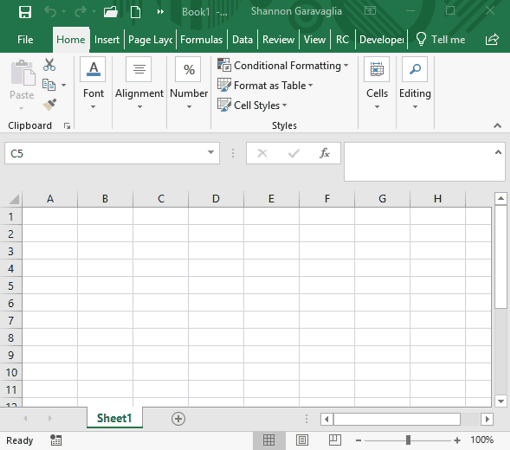Collapse the ribbon with the chevron
Image resolution: width=510 pixels, height=450 pixels.
tap(497, 126)
